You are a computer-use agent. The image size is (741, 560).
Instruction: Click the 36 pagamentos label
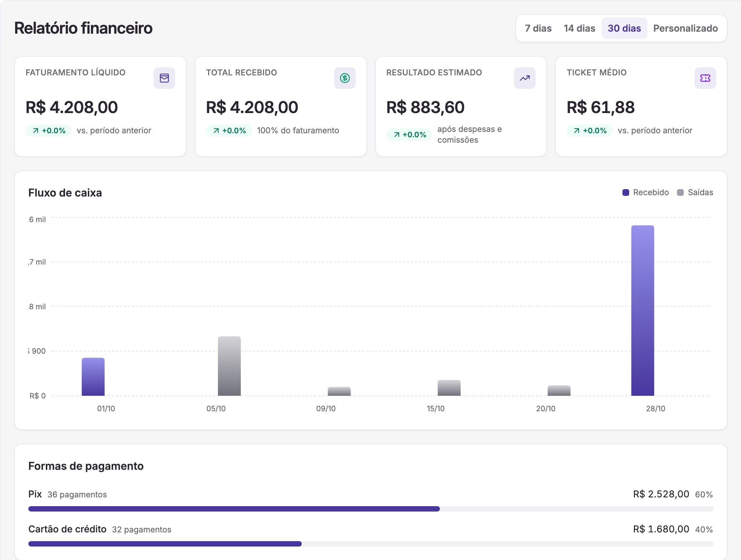pyautogui.click(x=77, y=494)
